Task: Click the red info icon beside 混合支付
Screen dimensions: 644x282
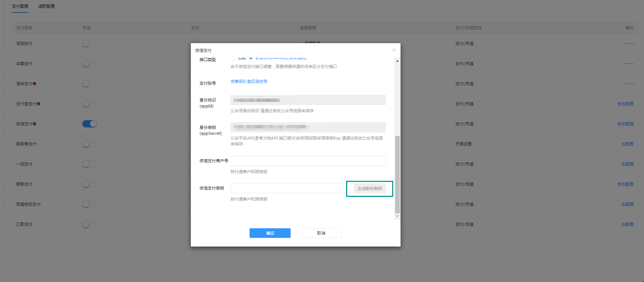Action: tap(34, 84)
